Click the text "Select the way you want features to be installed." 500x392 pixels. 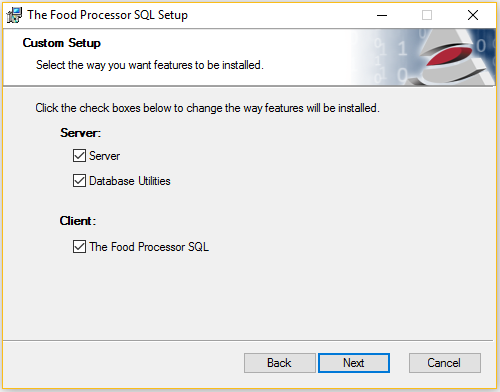pos(150,65)
